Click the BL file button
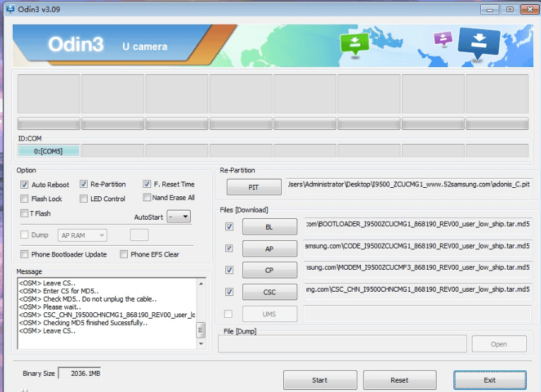The height and width of the screenshot is (392, 541). (270, 227)
